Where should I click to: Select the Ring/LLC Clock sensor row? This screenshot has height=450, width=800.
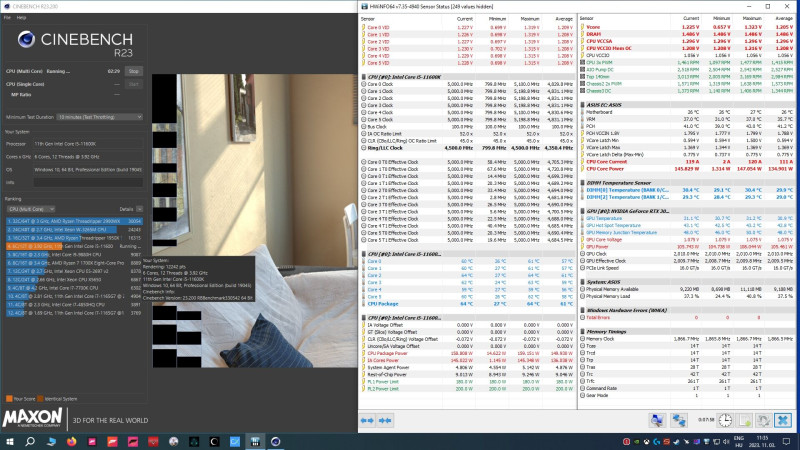pyautogui.click(x=467, y=148)
